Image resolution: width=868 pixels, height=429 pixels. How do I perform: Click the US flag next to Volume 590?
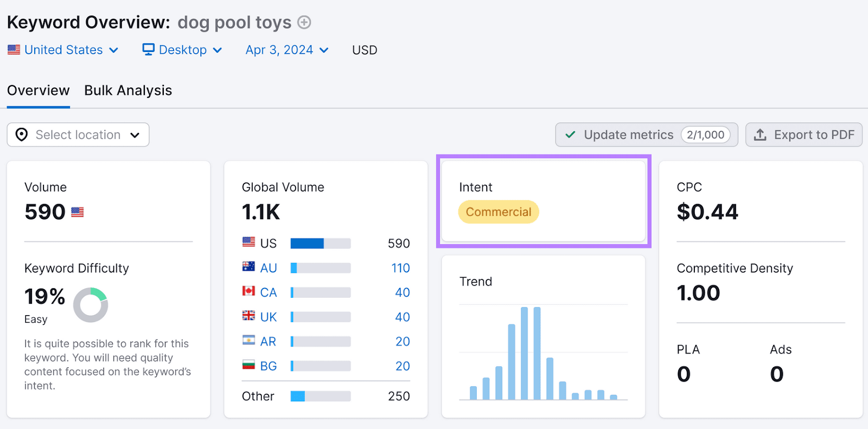tap(78, 212)
